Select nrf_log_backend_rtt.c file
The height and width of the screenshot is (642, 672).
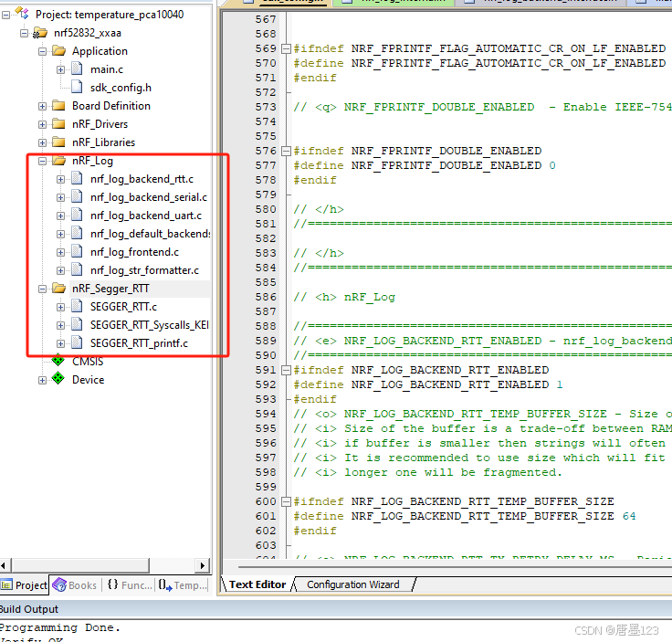tap(142, 179)
